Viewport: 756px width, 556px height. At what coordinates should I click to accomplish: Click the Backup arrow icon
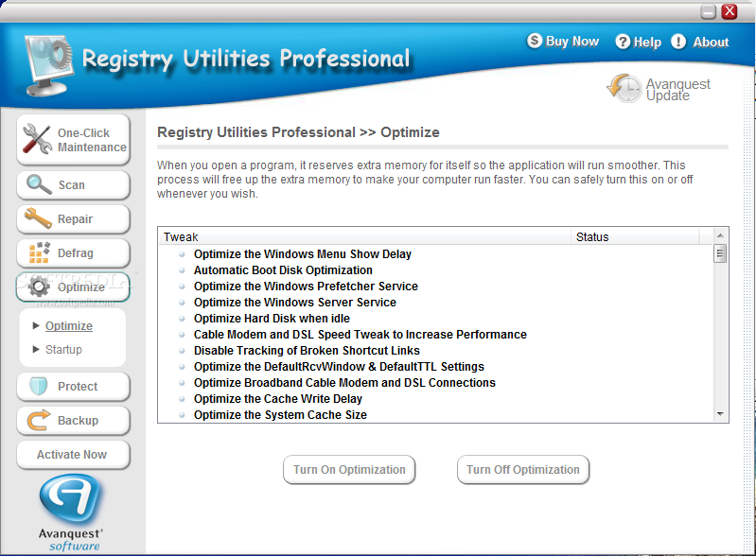point(39,420)
